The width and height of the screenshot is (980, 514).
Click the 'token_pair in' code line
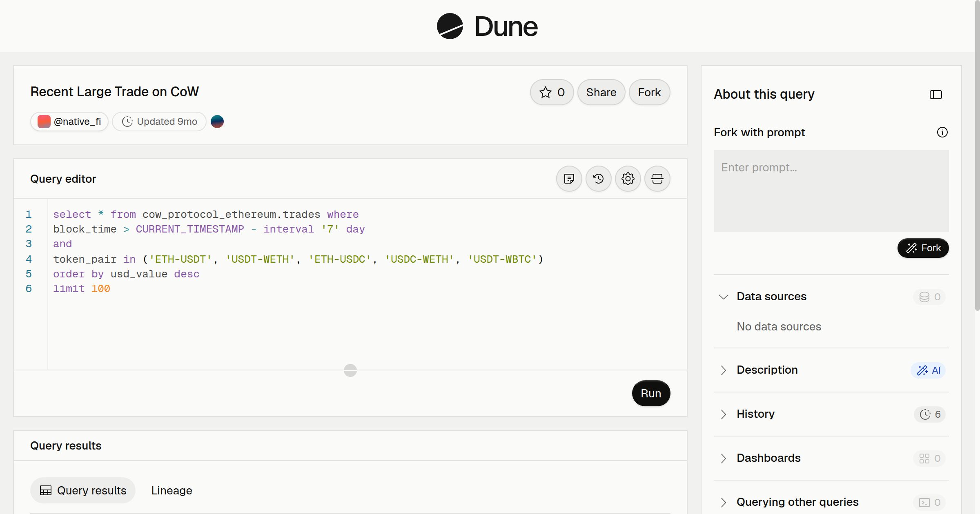click(x=298, y=259)
